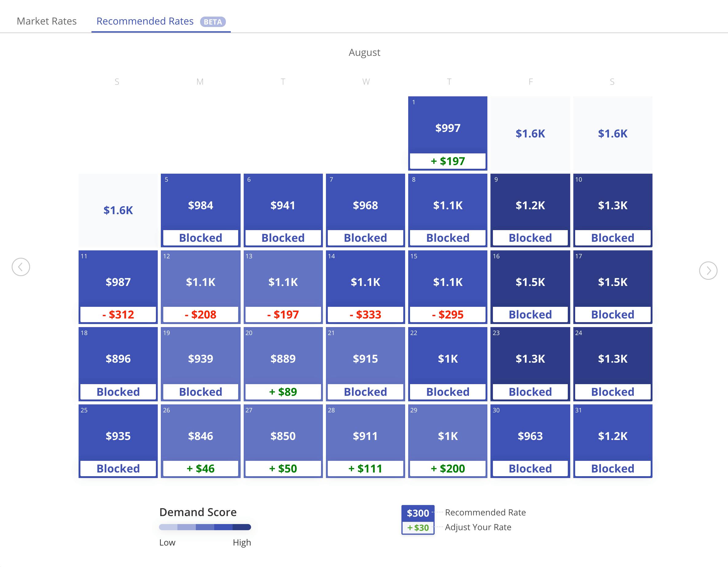
Task: Apply the + $46 adjustment on August 26
Action: click(x=200, y=469)
